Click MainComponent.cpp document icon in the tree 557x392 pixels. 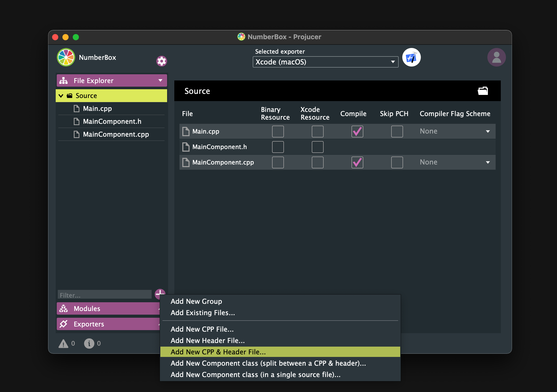click(x=77, y=134)
